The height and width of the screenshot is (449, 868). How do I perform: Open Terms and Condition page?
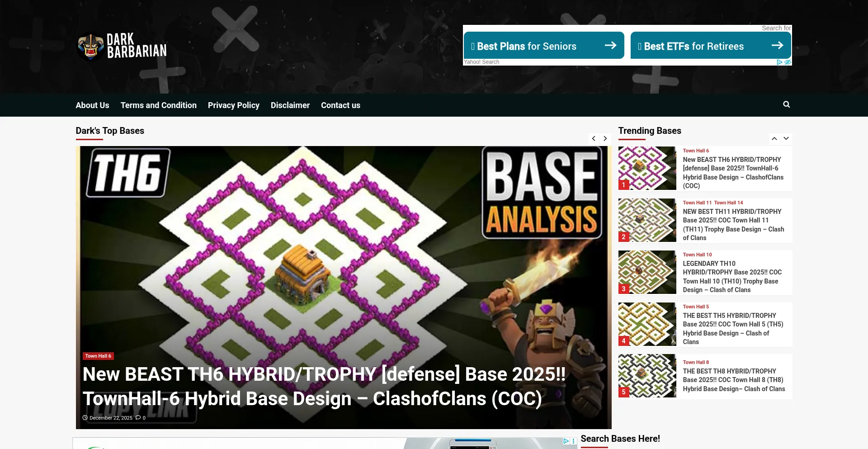158,105
